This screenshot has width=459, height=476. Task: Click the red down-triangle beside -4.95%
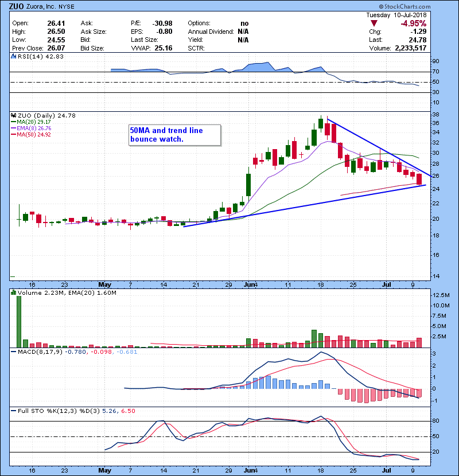pos(374,24)
